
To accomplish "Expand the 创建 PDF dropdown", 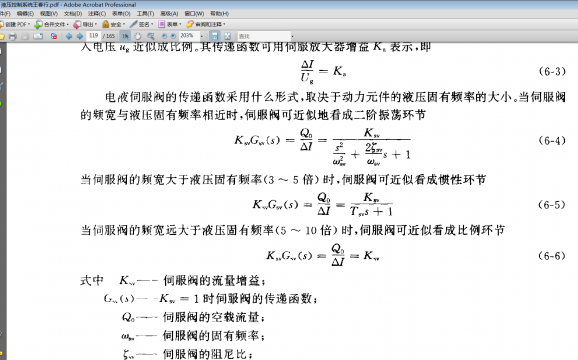I will (x=29, y=24).
